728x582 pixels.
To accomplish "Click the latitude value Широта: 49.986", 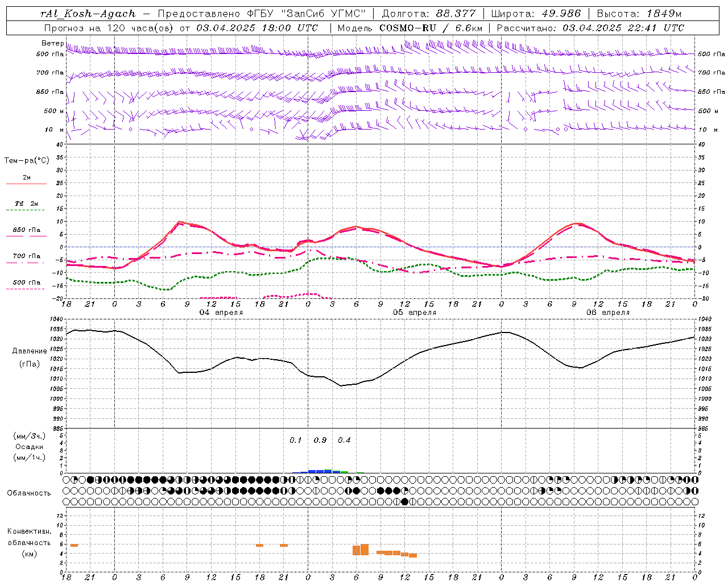I will (536, 14).
